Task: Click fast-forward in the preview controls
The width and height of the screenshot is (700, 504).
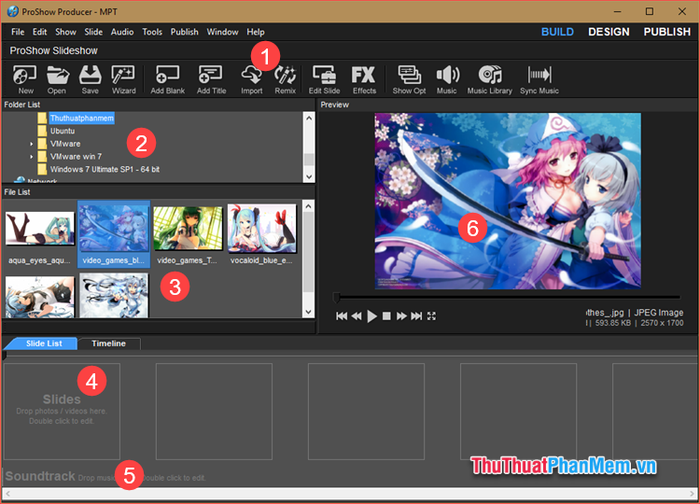Action: click(x=401, y=316)
